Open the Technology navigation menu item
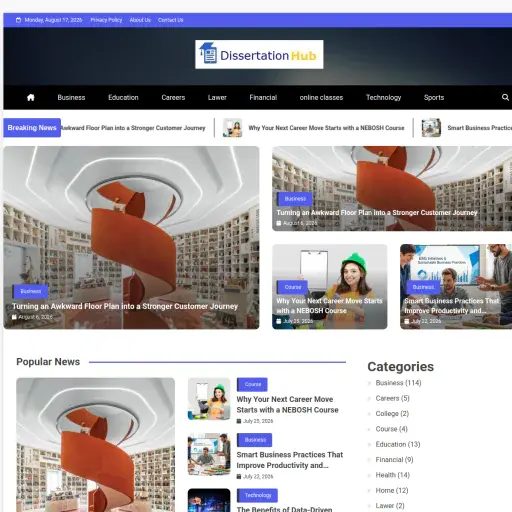Image resolution: width=512 pixels, height=512 pixels. click(x=384, y=98)
